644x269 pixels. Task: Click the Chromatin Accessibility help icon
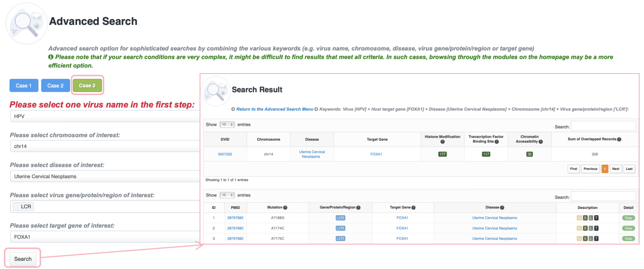[540, 141]
